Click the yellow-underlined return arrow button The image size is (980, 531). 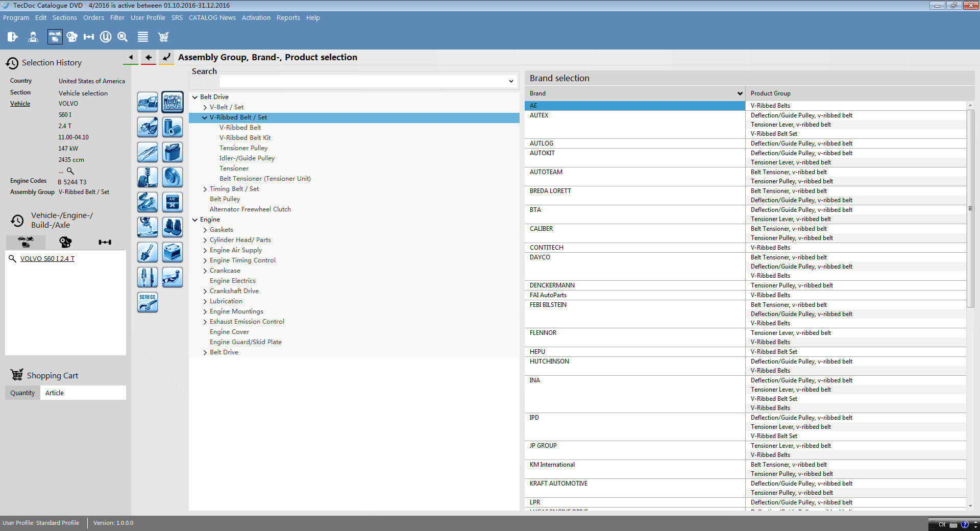(x=166, y=58)
